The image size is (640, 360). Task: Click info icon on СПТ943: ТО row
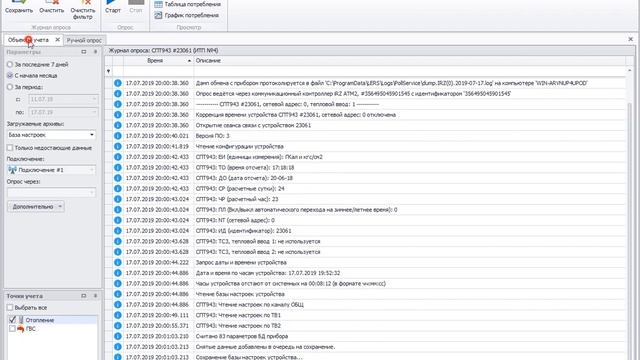pyautogui.click(x=118, y=167)
